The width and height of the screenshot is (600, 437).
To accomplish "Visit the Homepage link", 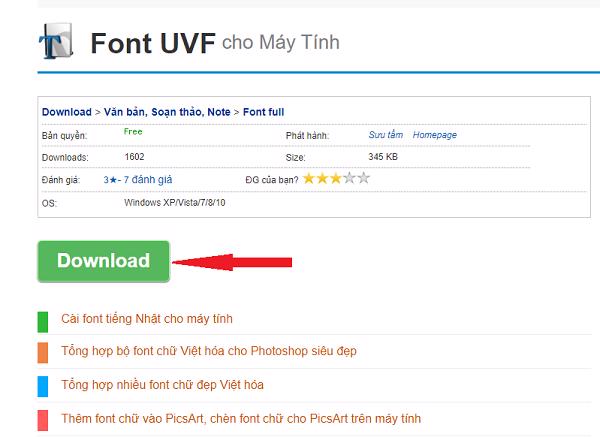I will [x=435, y=135].
